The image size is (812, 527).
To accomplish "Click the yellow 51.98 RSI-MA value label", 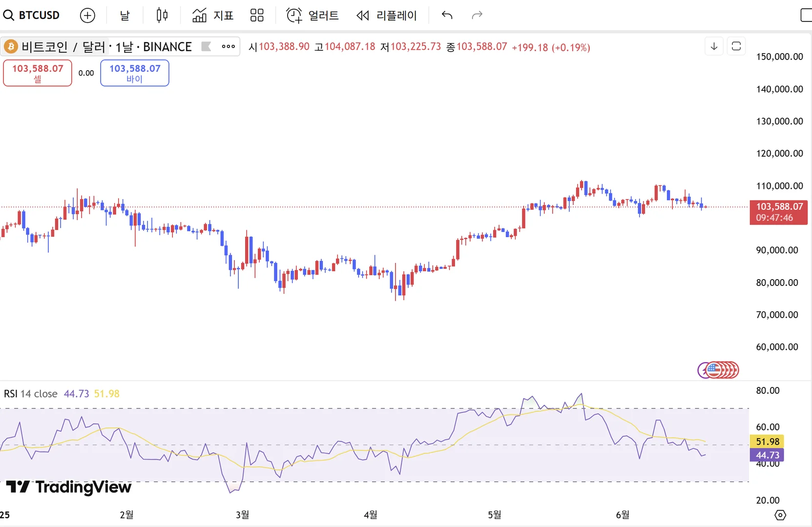I will tap(767, 442).
